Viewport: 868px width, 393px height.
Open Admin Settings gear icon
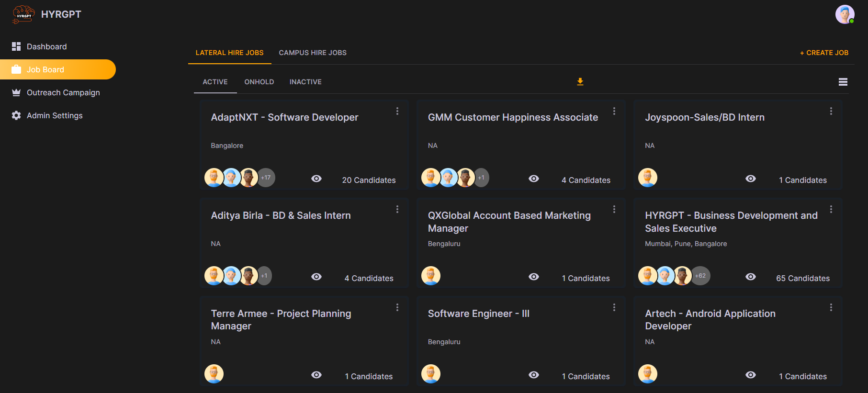click(16, 115)
